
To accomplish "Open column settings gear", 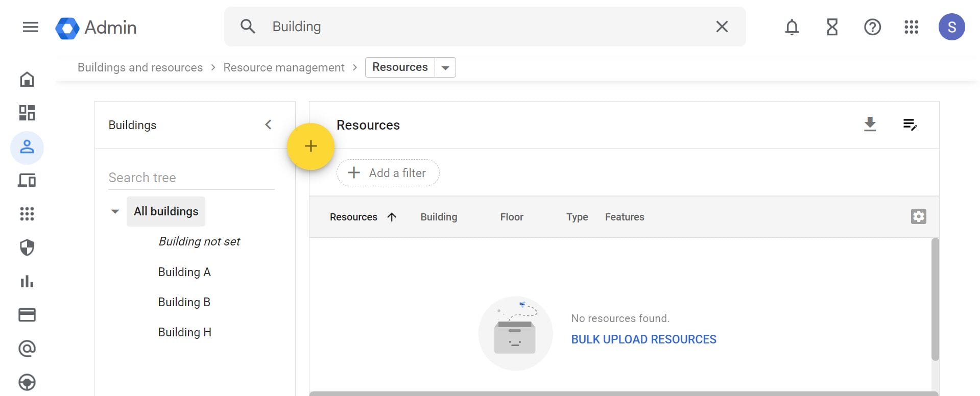I will coord(918,216).
